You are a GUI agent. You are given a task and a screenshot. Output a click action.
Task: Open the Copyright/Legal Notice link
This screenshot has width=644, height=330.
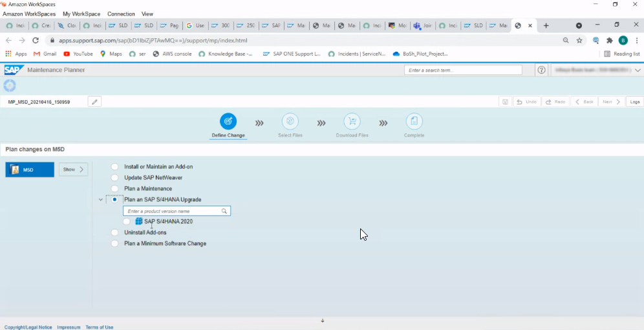coord(28,327)
